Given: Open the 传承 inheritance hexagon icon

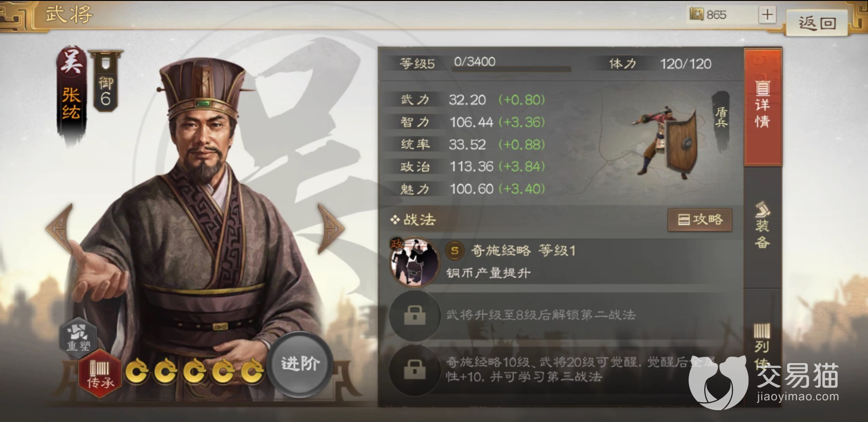Looking at the screenshot, I should [x=100, y=373].
